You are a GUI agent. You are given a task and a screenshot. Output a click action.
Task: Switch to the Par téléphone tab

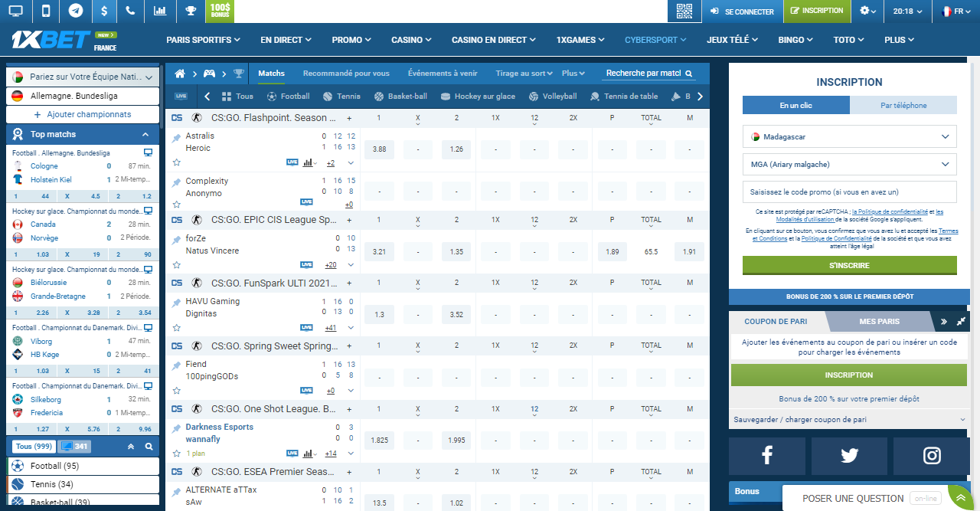[x=903, y=105]
